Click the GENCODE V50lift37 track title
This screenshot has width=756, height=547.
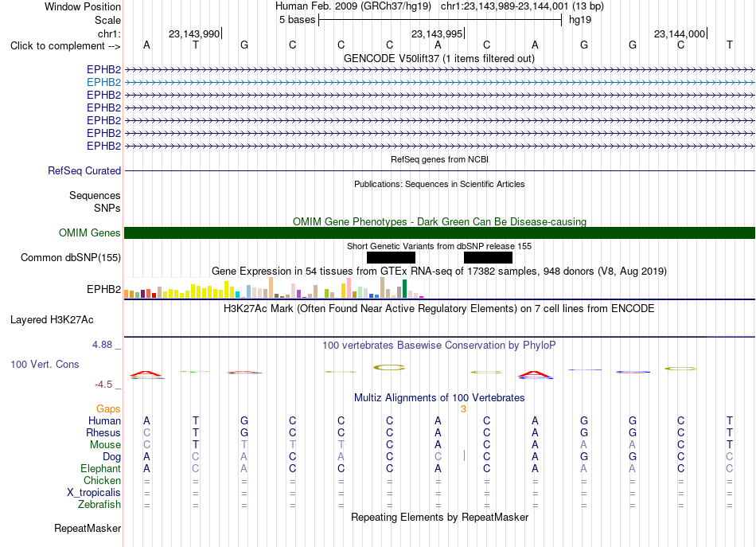439,58
